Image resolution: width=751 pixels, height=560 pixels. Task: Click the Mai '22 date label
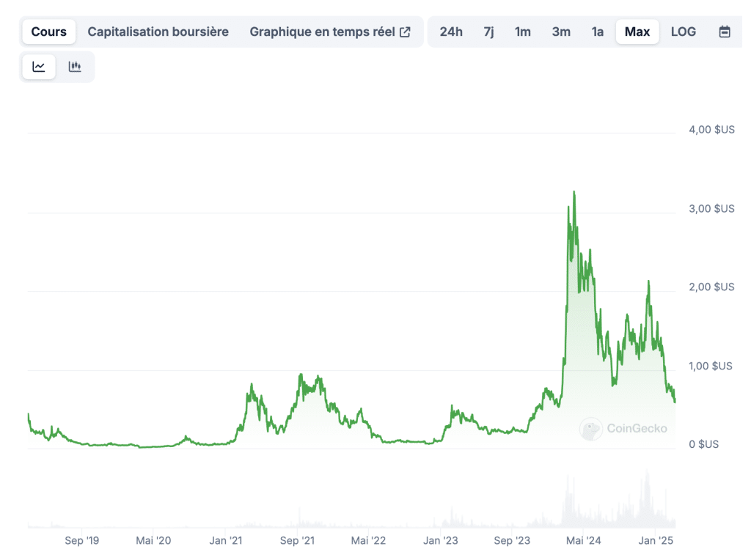point(368,540)
